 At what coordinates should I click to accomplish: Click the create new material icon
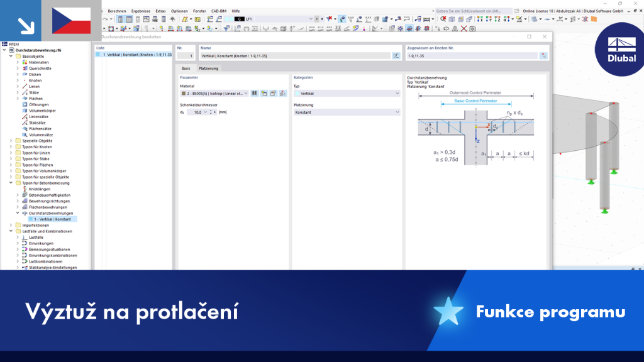pos(264,94)
